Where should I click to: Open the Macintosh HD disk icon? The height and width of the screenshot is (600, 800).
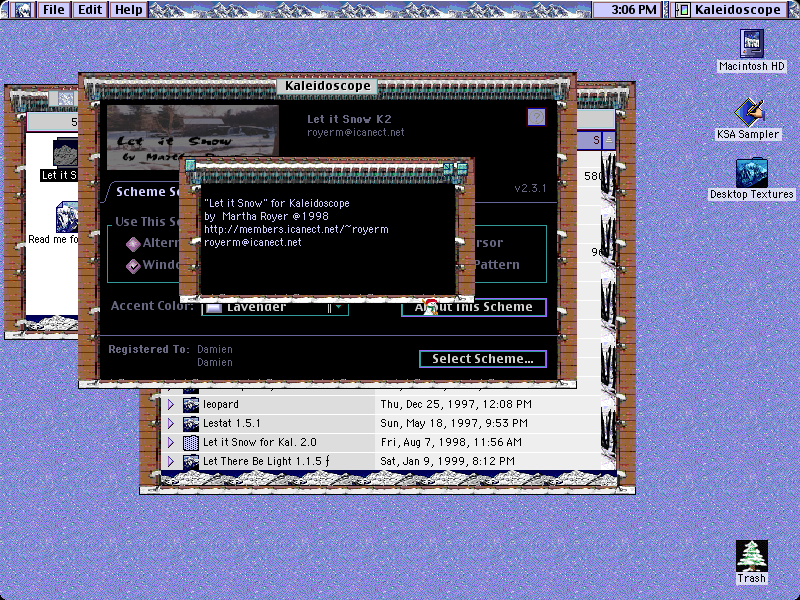pyautogui.click(x=752, y=44)
